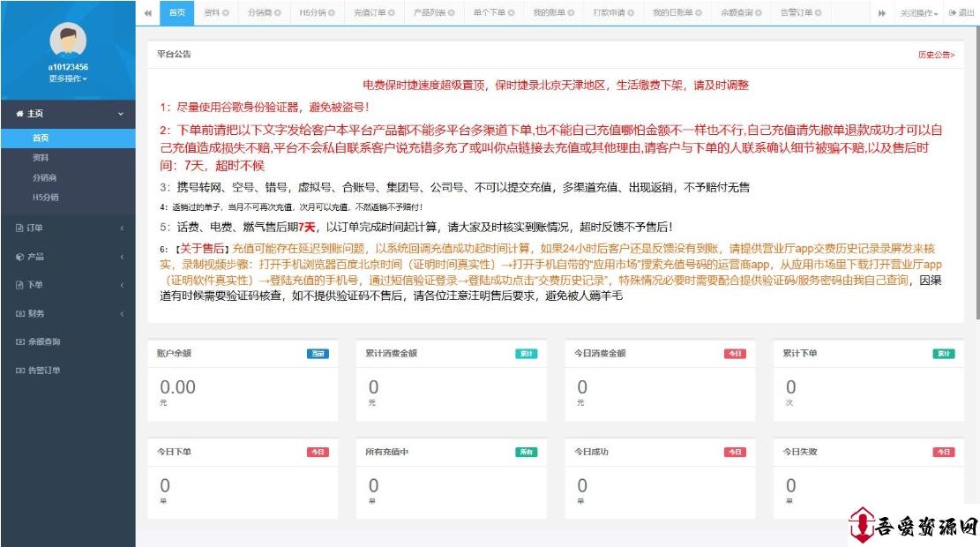Screen dimensions: 980x547
Task: Open the 单个下单 tab
Action: pos(490,12)
